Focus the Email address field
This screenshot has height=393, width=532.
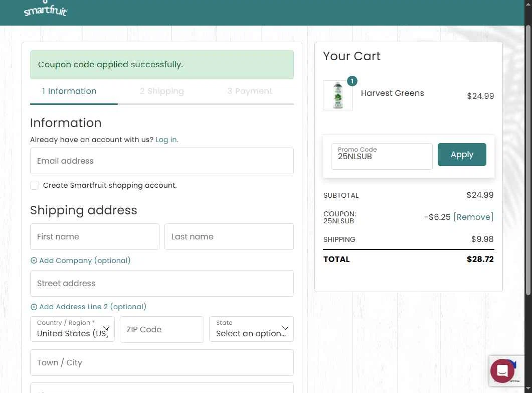pyautogui.click(x=162, y=161)
